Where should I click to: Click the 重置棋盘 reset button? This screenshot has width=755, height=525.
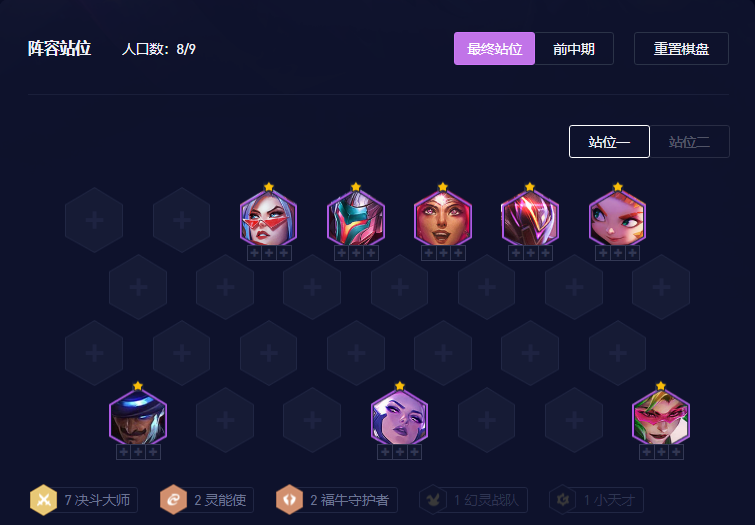pyautogui.click(x=681, y=49)
